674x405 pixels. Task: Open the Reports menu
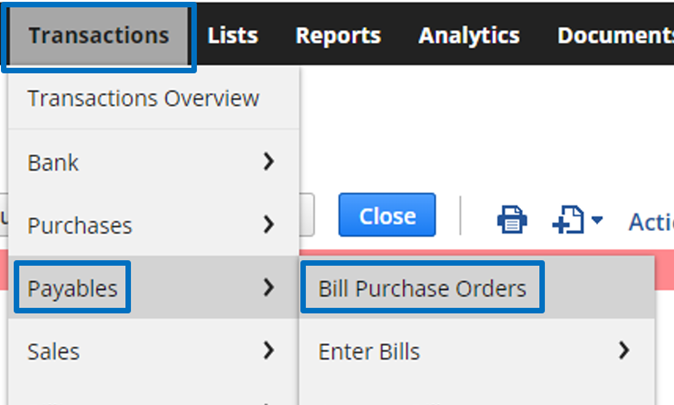(338, 35)
